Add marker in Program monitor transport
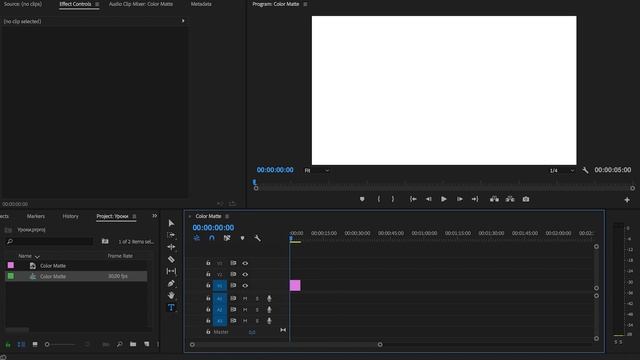The width and height of the screenshot is (640, 360). tap(362, 199)
